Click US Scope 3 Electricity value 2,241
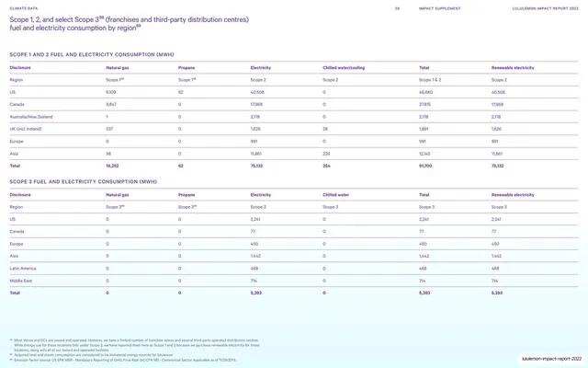The height and width of the screenshot is (368, 588). 255,219
